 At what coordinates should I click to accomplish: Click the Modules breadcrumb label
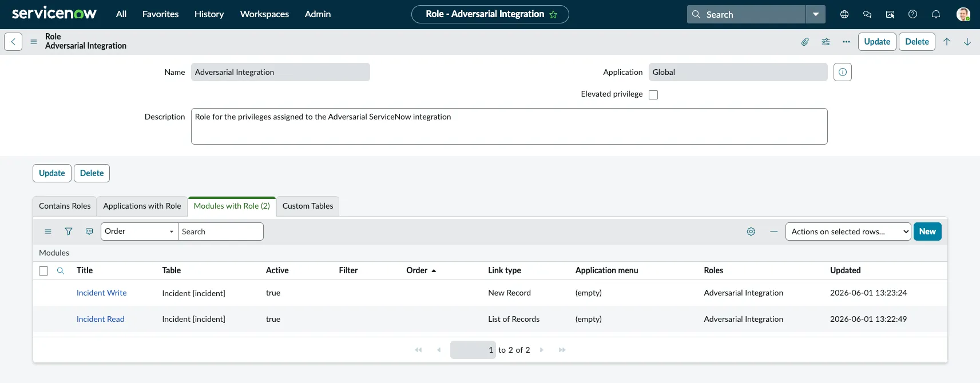coord(54,253)
